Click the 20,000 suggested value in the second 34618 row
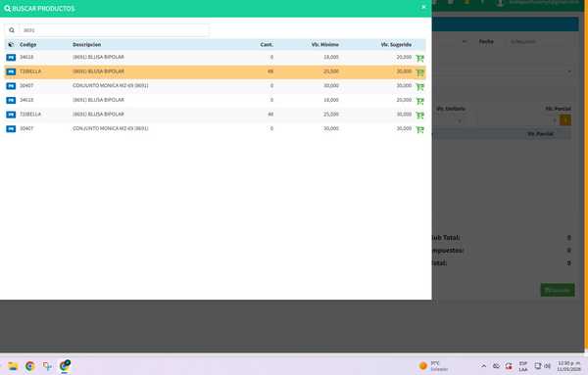This screenshot has width=588, height=375. pyautogui.click(x=404, y=100)
